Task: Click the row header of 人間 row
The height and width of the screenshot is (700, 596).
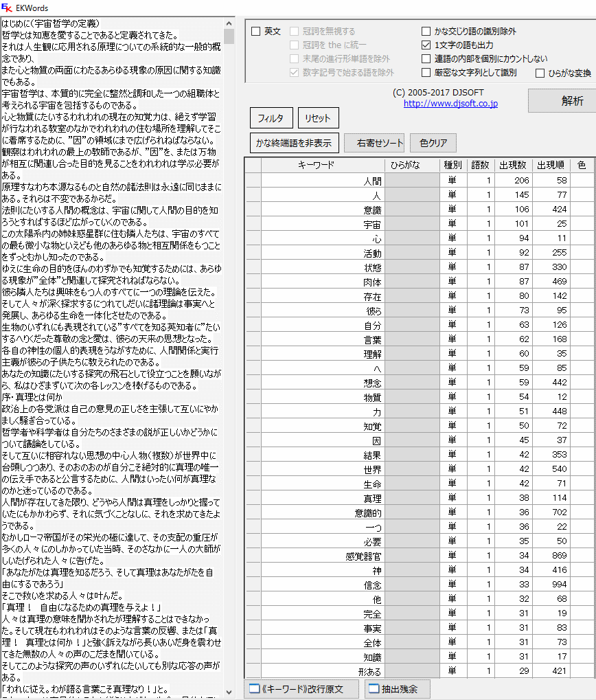Action: pyautogui.click(x=253, y=181)
